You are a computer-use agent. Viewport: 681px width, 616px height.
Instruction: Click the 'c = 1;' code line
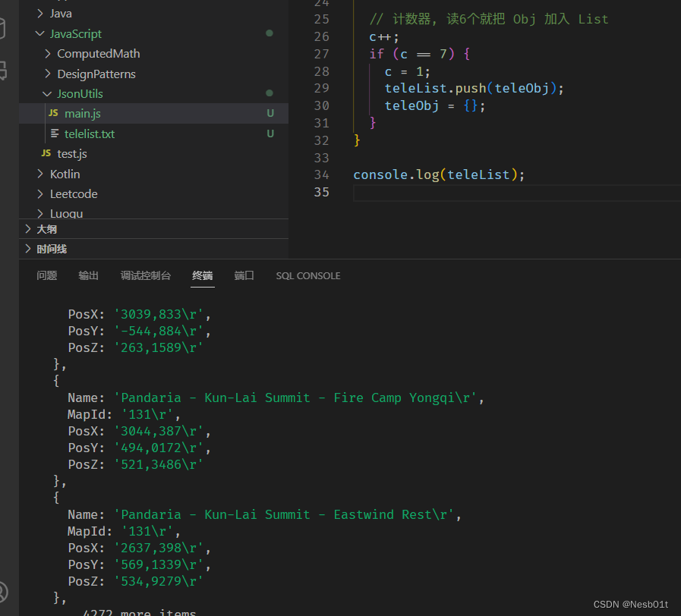coord(408,71)
